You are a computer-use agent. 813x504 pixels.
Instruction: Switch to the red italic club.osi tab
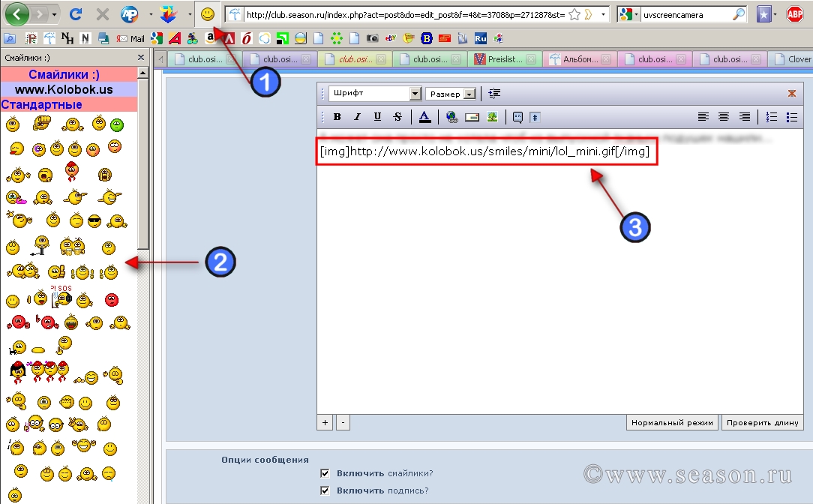pyautogui.click(x=355, y=59)
